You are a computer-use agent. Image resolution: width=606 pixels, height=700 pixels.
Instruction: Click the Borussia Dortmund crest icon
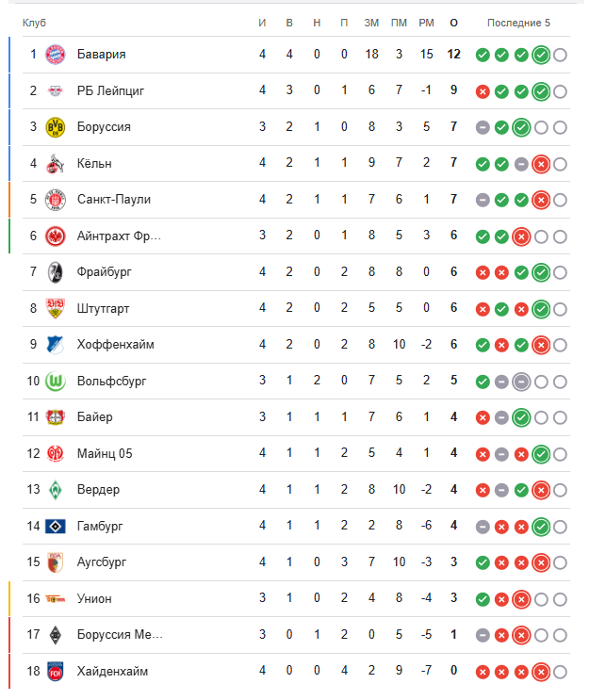pyautogui.click(x=56, y=127)
